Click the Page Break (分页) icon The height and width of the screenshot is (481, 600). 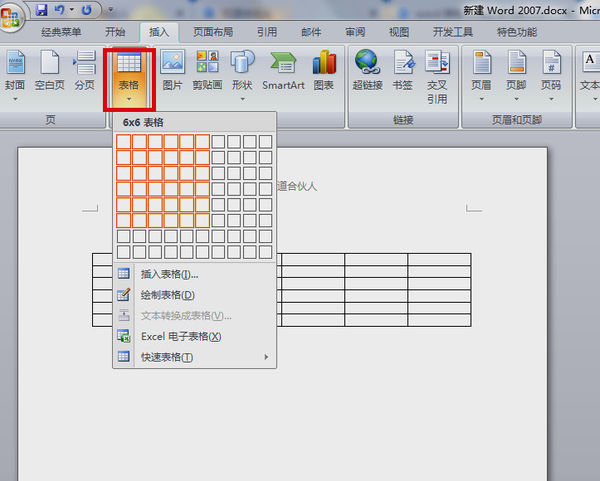click(x=85, y=70)
